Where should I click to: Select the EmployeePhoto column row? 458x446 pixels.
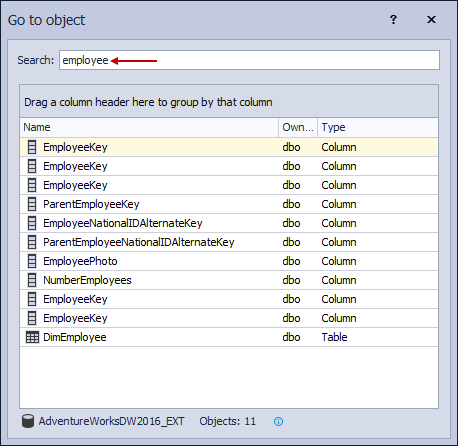point(229,261)
